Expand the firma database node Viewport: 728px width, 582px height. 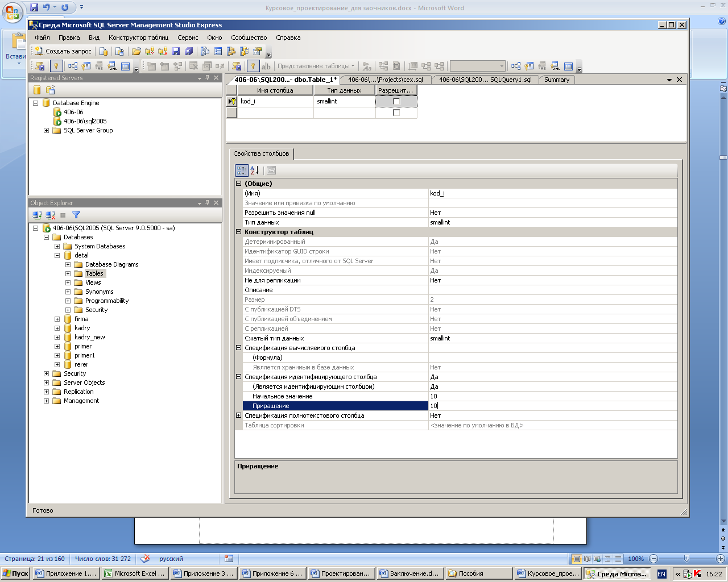pos(57,319)
